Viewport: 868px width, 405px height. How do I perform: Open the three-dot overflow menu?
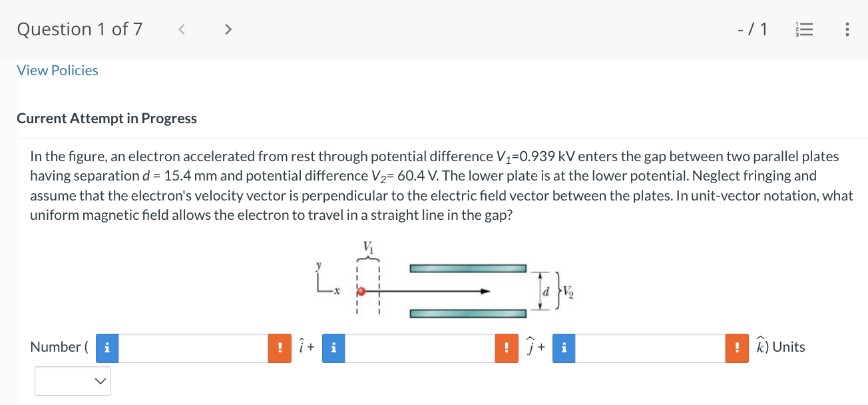[847, 29]
